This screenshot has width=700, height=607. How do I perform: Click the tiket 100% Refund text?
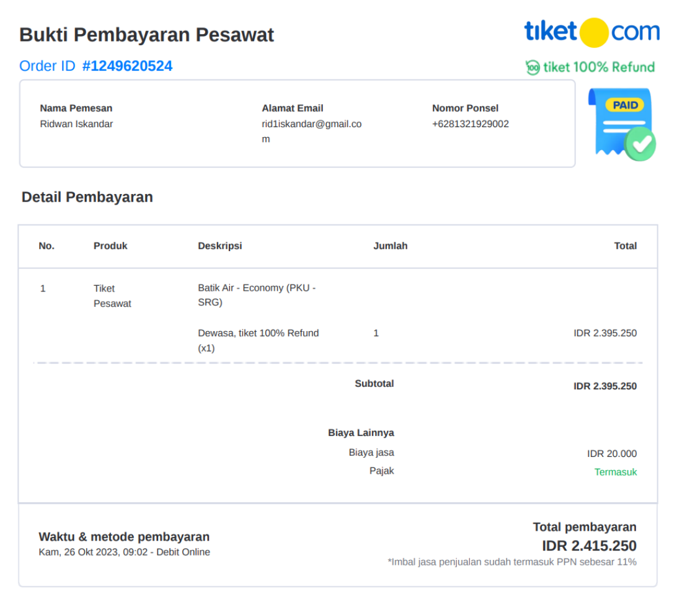[599, 68]
